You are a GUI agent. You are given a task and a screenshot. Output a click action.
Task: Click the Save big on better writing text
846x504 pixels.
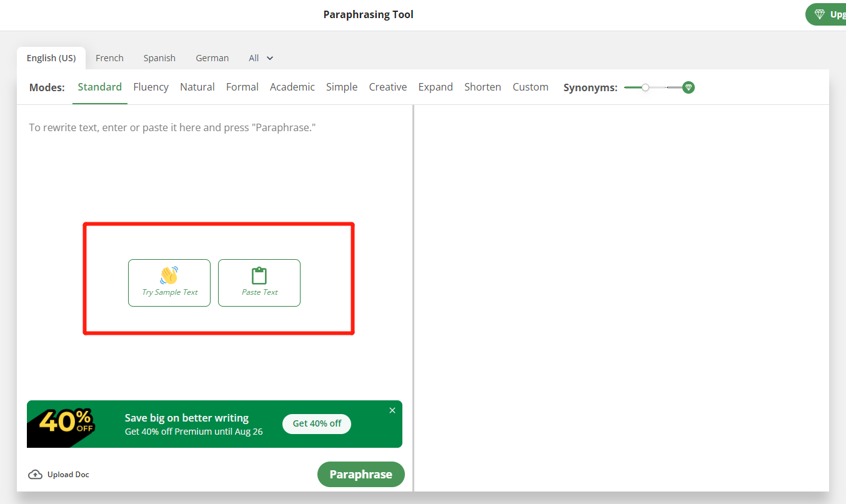(x=187, y=418)
